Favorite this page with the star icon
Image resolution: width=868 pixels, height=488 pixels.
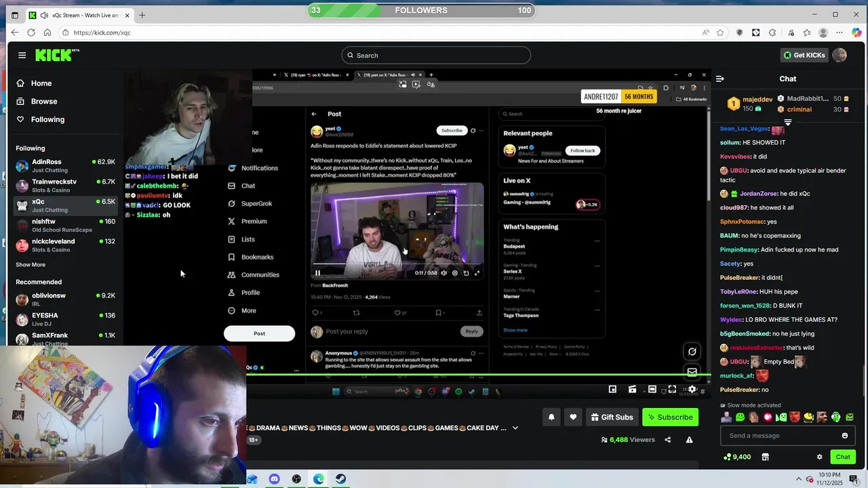click(x=720, y=33)
